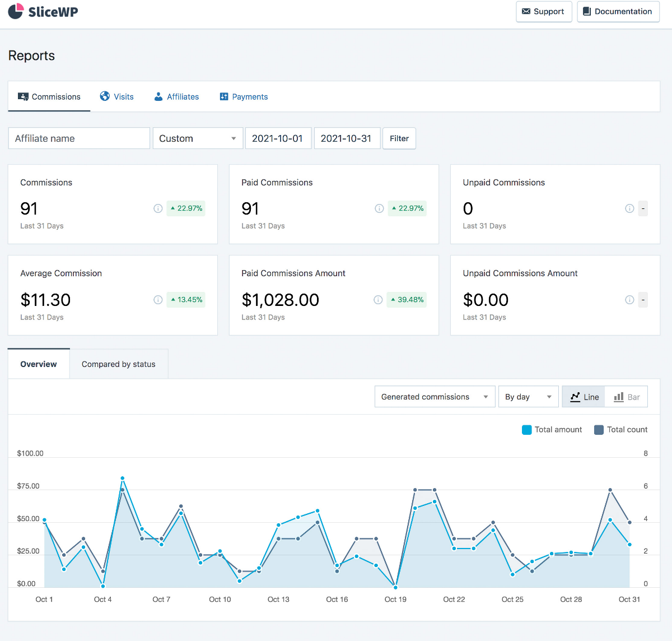
Task: Expand the Generated commissions dropdown
Action: click(435, 397)
